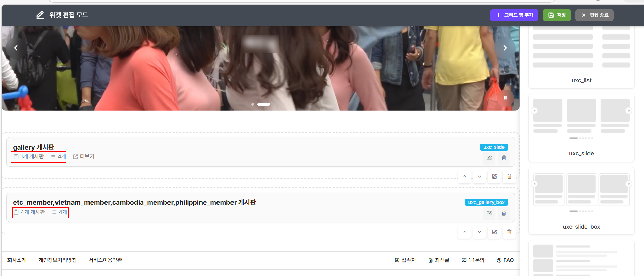Edit the etc_member uxc_gallery_box widget
644x276 pixels.
pyautogui.click(x=489, y=213)
